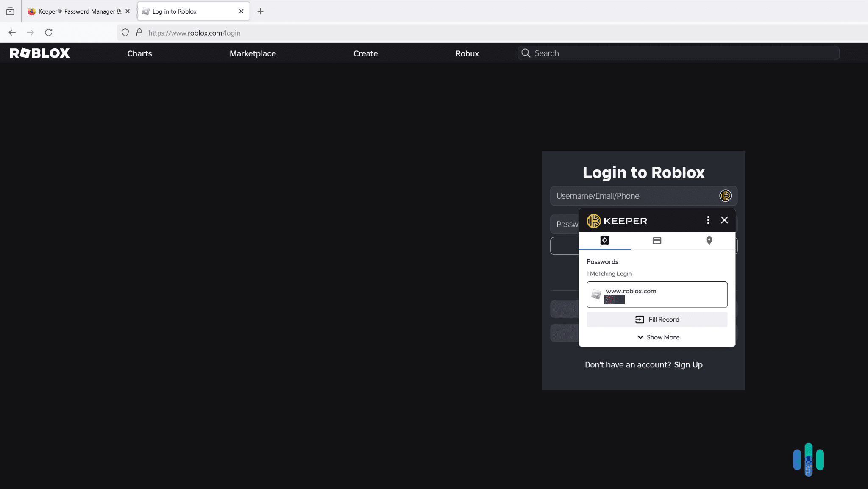This screenshot has width=868, height=489.
Task: Select Robux in the Roblox navigation bar
Action: 467,53
